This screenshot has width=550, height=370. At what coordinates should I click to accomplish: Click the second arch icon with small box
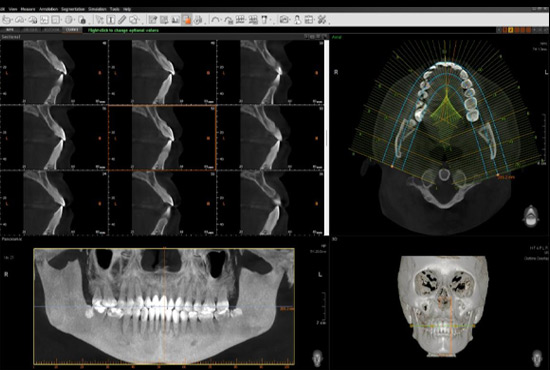click(x=228, y=20)
